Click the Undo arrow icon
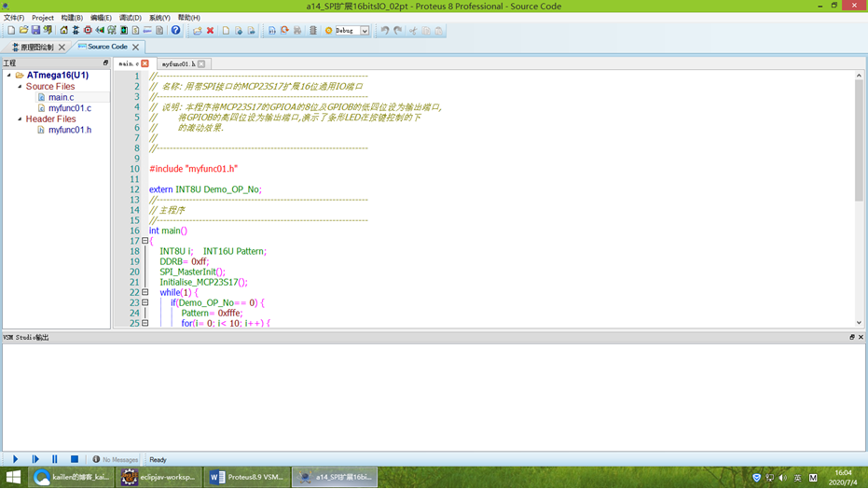 point(385,31)
